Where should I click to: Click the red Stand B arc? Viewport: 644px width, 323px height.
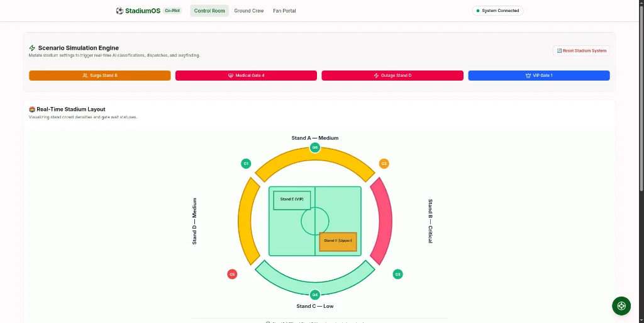[386, 221]
